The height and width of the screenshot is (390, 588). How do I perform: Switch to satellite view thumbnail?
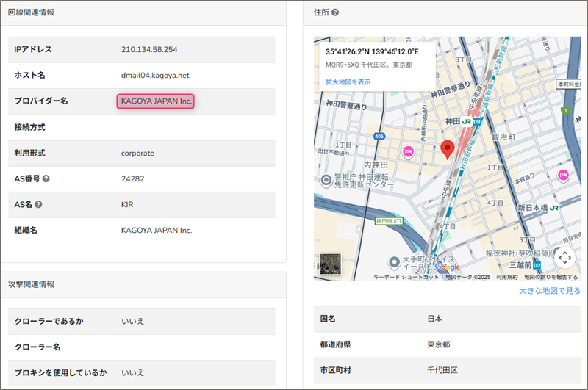[331, 264]
